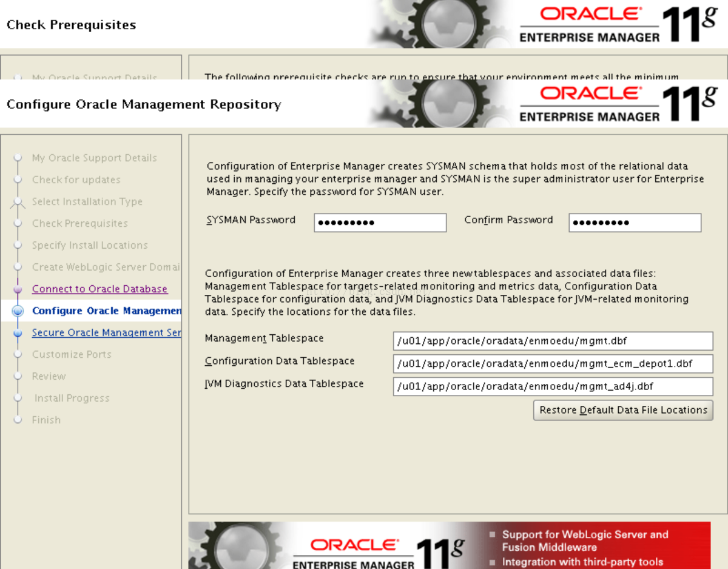Click the Confirm Password field

click(x=635, y=223)
